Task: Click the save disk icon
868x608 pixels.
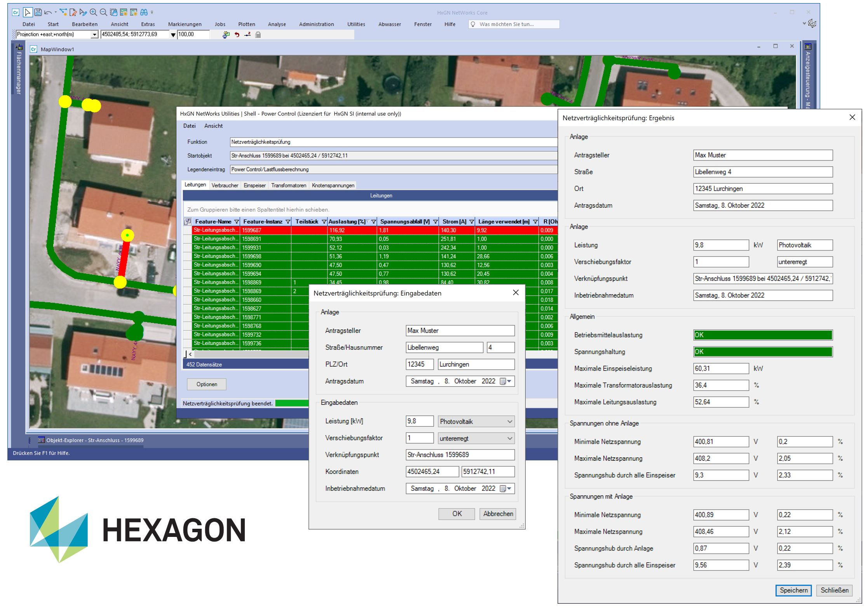Action: (x=38, y=12)
